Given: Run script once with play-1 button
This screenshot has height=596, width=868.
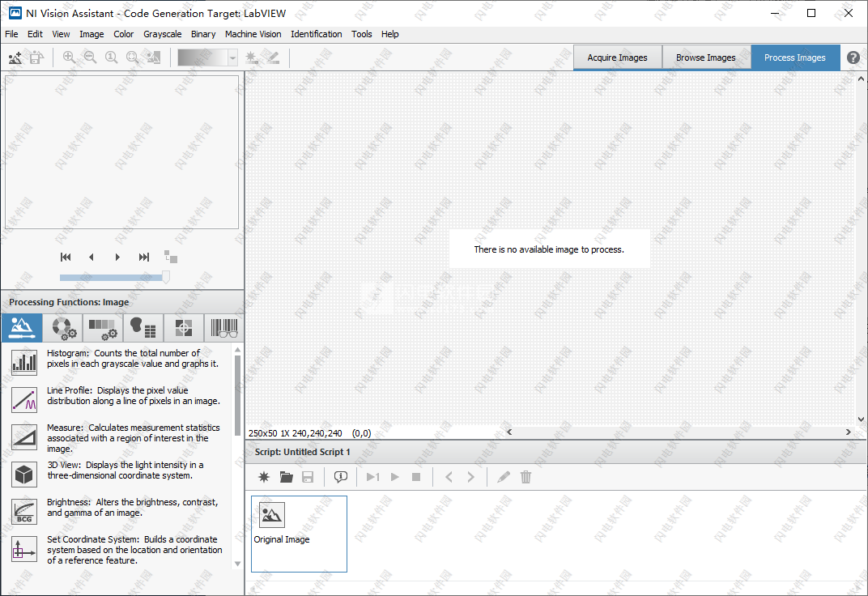Looking at the screenshot, I should [x=373, y=477].
